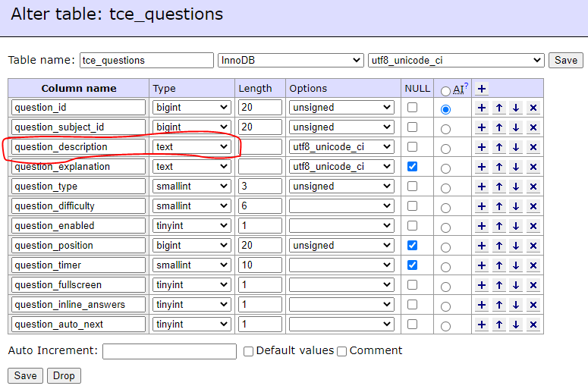Screen dimensions: 588x389
Task: Open type dropdown for question_description
Action: 191,146
